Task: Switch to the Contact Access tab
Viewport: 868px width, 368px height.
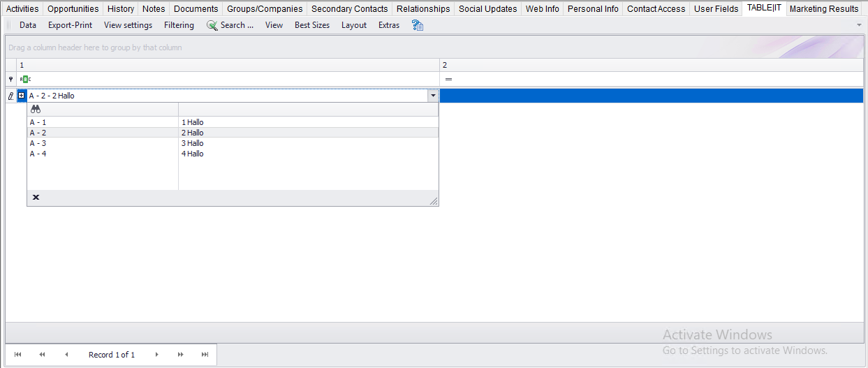Action: pyautogui.click(x=656, y=8)
